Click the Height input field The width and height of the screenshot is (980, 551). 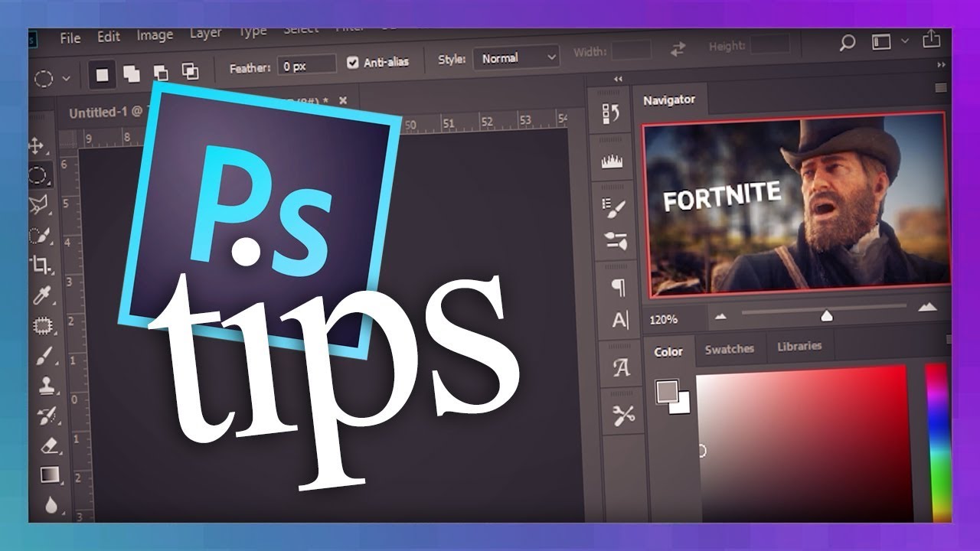tap(770, 44)
